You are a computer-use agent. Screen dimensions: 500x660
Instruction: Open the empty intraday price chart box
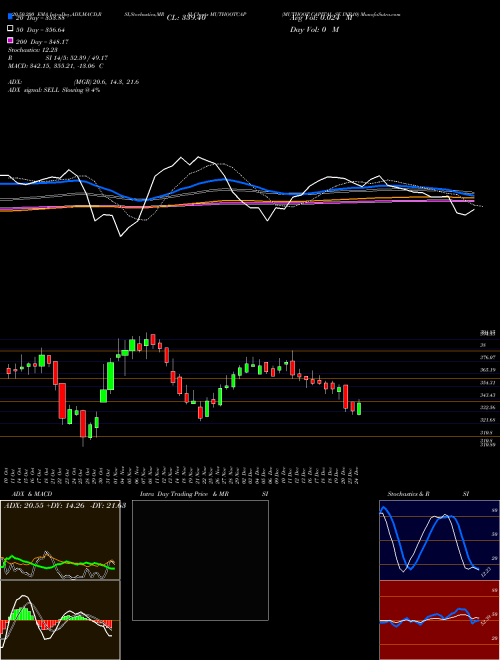[x=200, y=560]
